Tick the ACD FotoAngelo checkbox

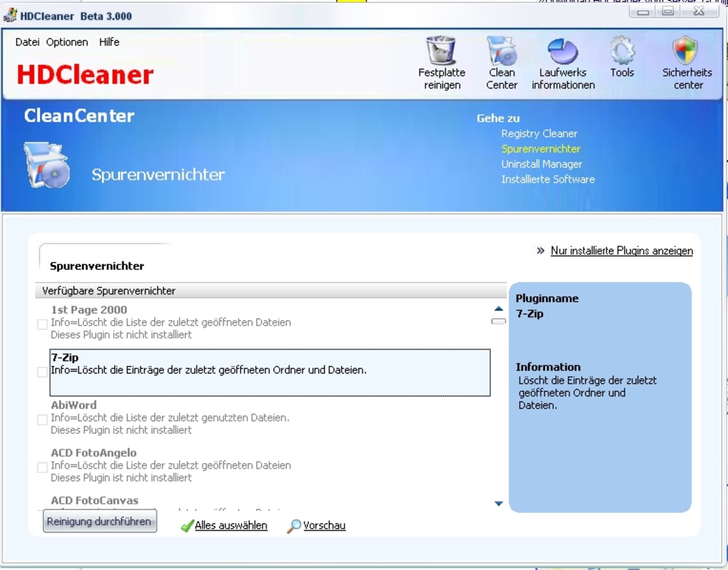(x=42, y=467)
